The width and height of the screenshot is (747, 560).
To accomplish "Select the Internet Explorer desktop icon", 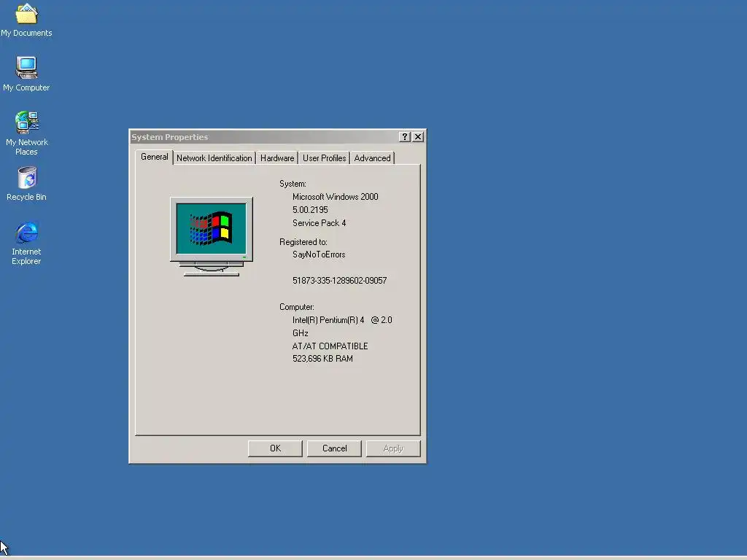I will pyautogui.click(x=26, y=243).
